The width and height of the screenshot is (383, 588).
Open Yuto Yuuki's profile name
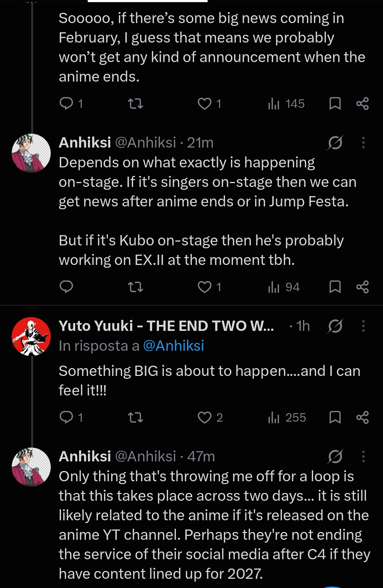(x=166, y=326)
